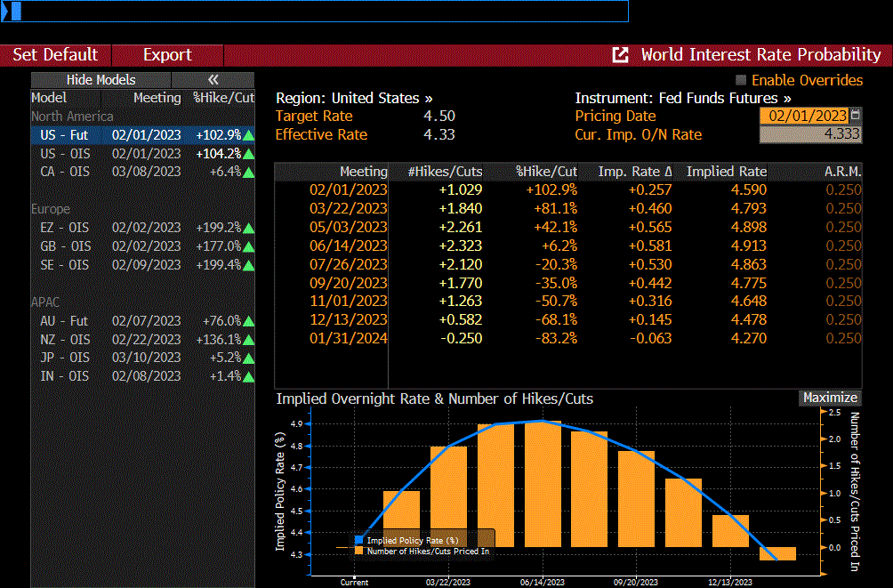Click implied rate value 4.590
The image size is (893, 588).
(748, 189)
